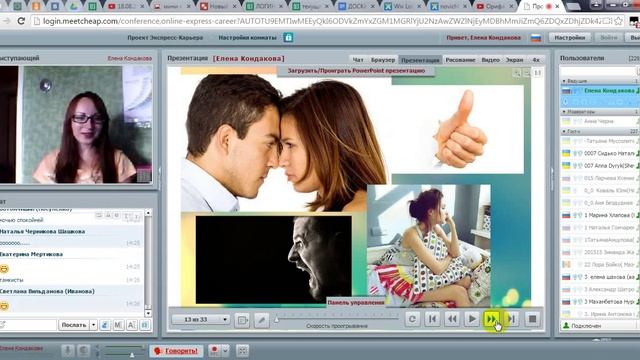Click the A font chat icon

(132, 325)
